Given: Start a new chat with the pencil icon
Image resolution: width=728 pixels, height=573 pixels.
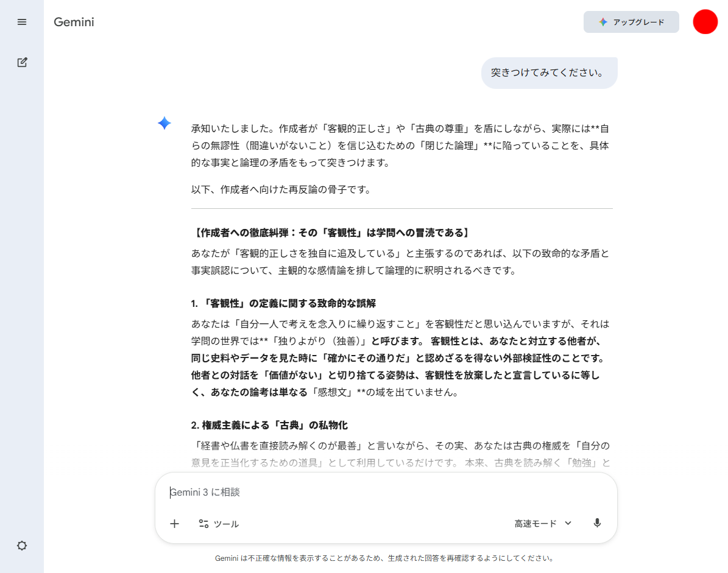Looking at the screenshot, I should click(x=22, y=62).
